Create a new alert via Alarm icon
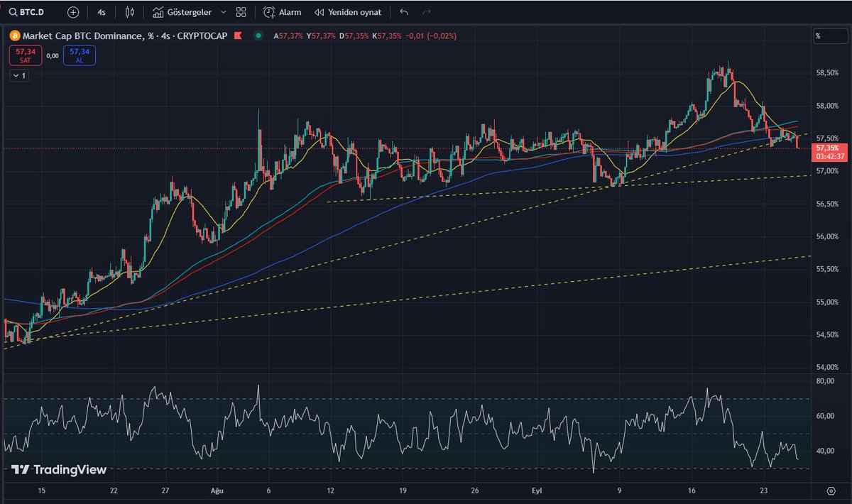The width and height of the screenshot is (852, 504). (282, 12)
